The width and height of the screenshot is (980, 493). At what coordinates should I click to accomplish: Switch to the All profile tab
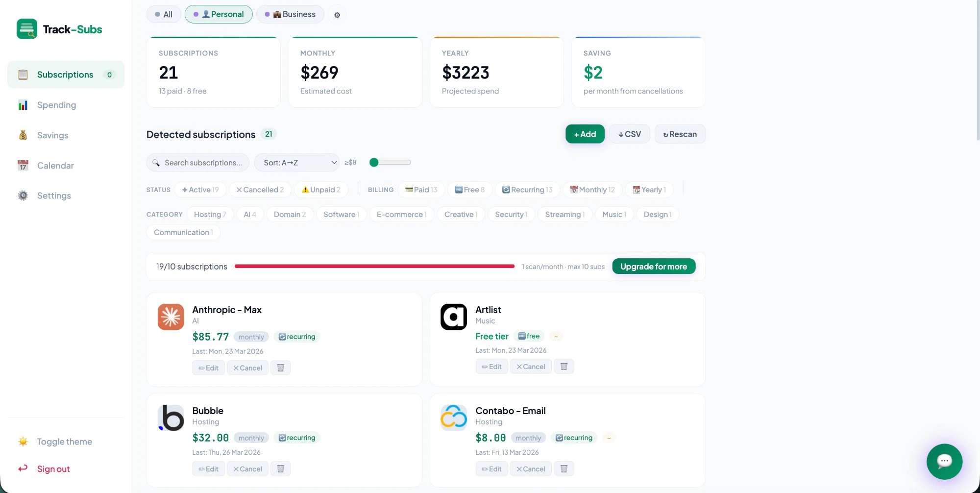[x=164, y=14]
